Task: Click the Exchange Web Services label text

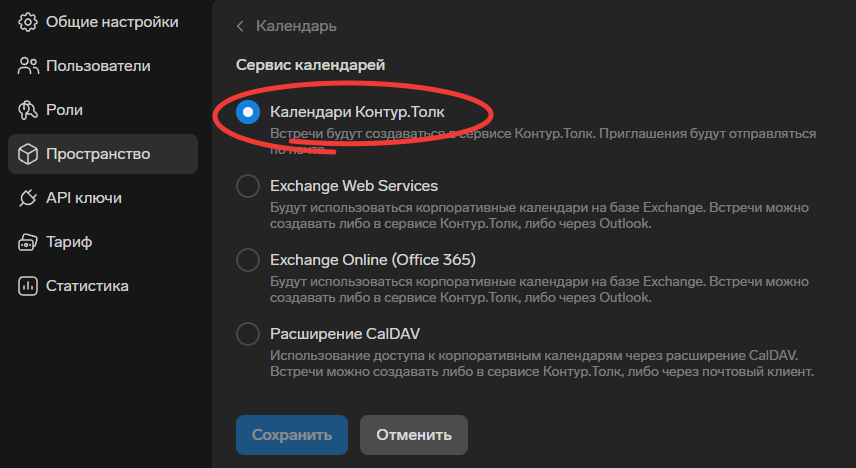Action: click(354, 186)
